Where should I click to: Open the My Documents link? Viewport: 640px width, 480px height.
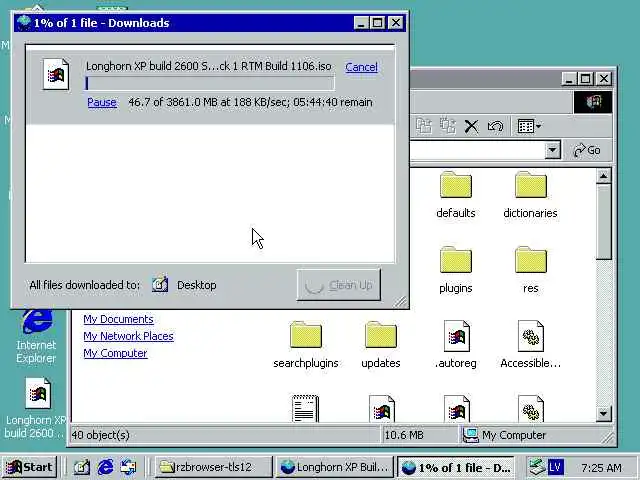118,319
